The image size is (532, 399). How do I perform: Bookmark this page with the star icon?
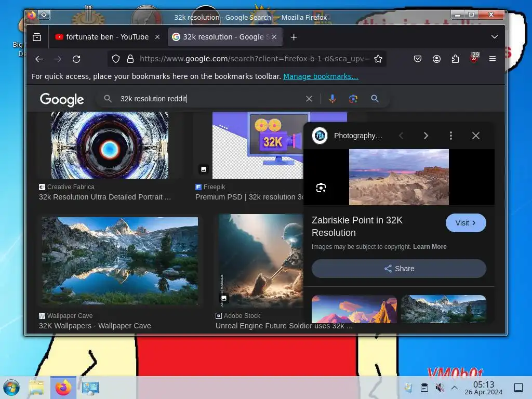(x=378, y=59)
